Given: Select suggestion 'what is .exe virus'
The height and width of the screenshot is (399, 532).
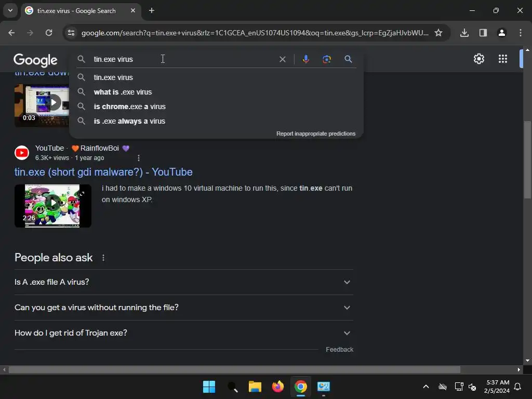Looking at the screenshot, I should tap(216, 92).
